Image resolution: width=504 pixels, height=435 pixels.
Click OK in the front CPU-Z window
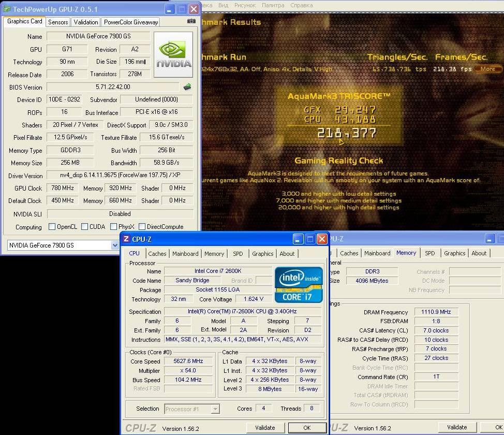pos(307,428)
